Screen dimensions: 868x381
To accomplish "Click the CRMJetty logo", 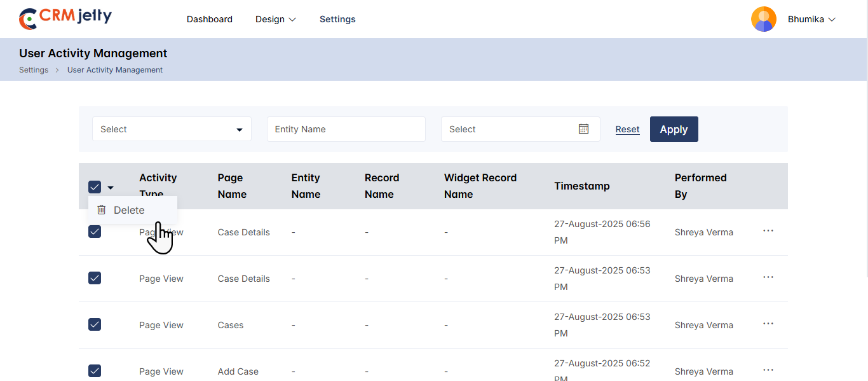I will pos(65,18).
